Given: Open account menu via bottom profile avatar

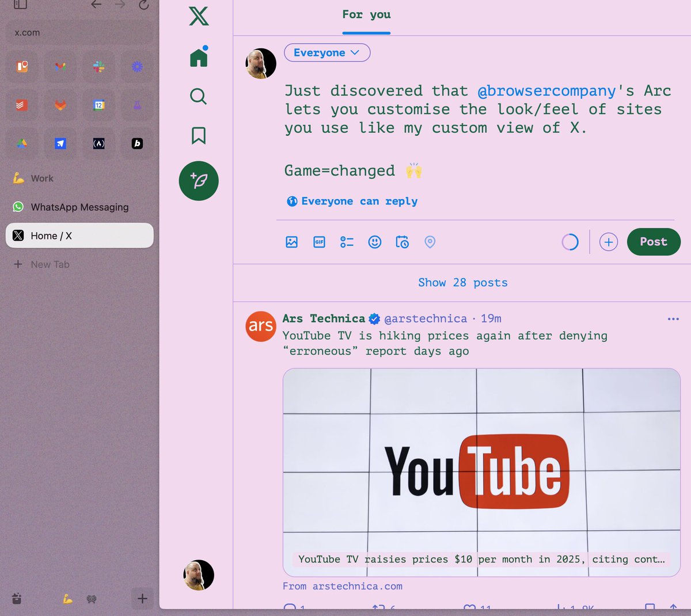Looking at the screenshot, I should point(199,575).
